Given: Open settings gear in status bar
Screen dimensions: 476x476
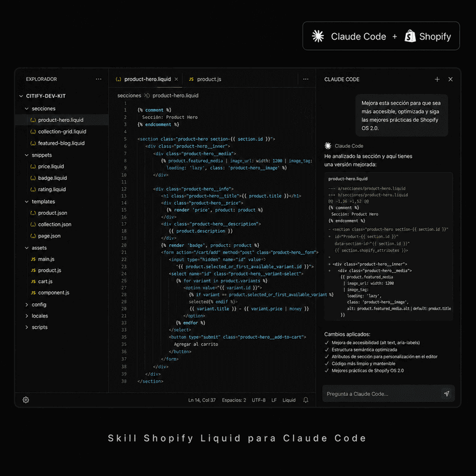Looking at the screenshot, I should click(x=26, y=400).
